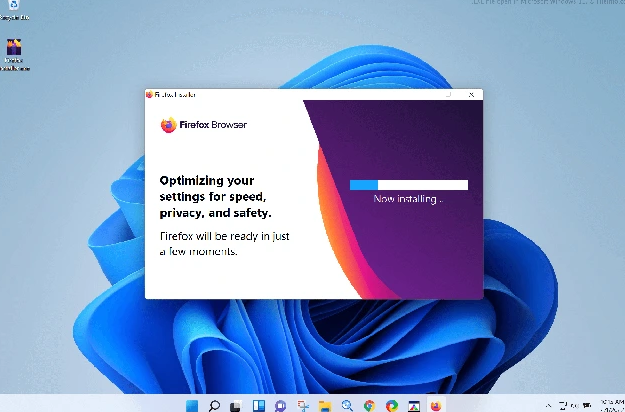
Task: Launch second Chrome-style icon beside Google Chrome
Action: (392, 405)
